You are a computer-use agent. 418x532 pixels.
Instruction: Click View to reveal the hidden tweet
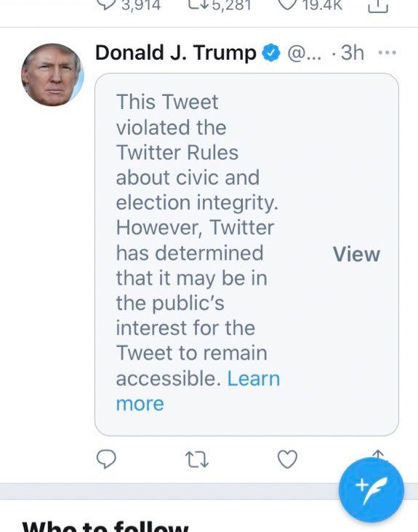[x=356, y=254]
